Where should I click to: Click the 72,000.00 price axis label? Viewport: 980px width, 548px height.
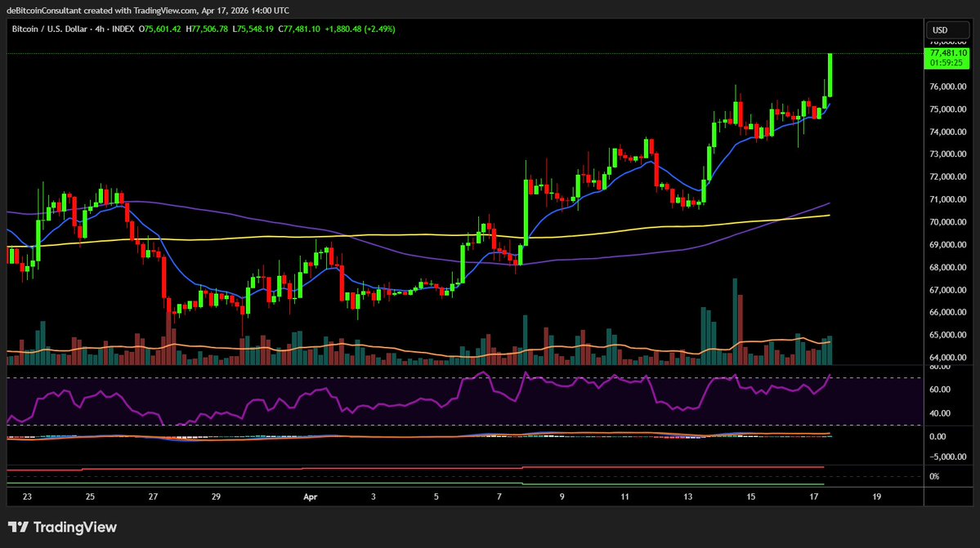[948, 176]
